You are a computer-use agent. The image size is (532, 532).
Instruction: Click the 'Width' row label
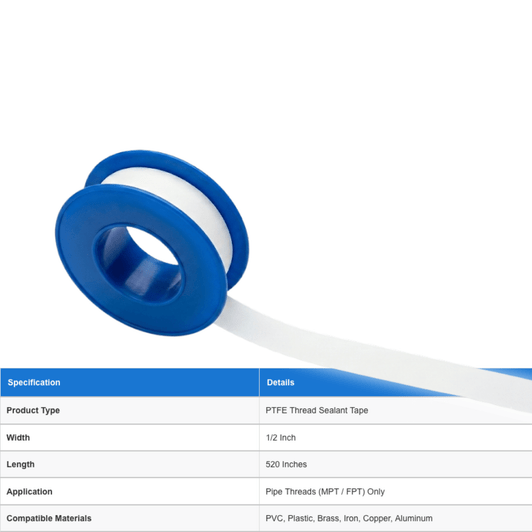click(x=18, y=437)
